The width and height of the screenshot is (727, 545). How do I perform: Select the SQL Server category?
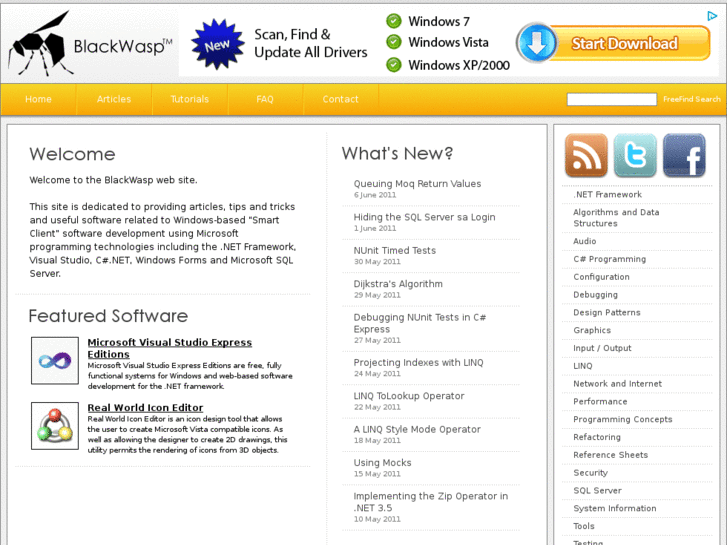coord(597,491)
